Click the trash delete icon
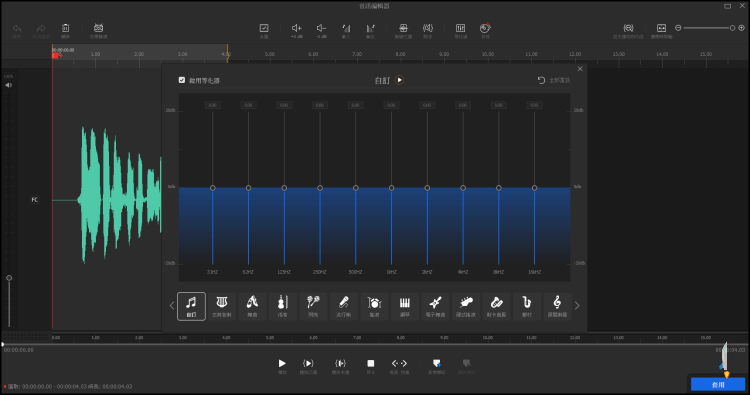Screen dimensions: 750x395 [66, 28]
